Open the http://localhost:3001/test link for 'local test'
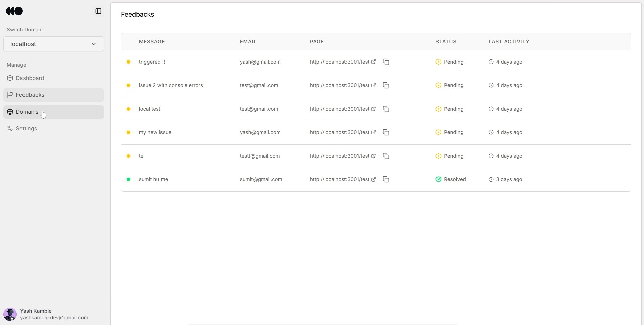The width and height of the screenshot is (644, 325). click(339, 109)
